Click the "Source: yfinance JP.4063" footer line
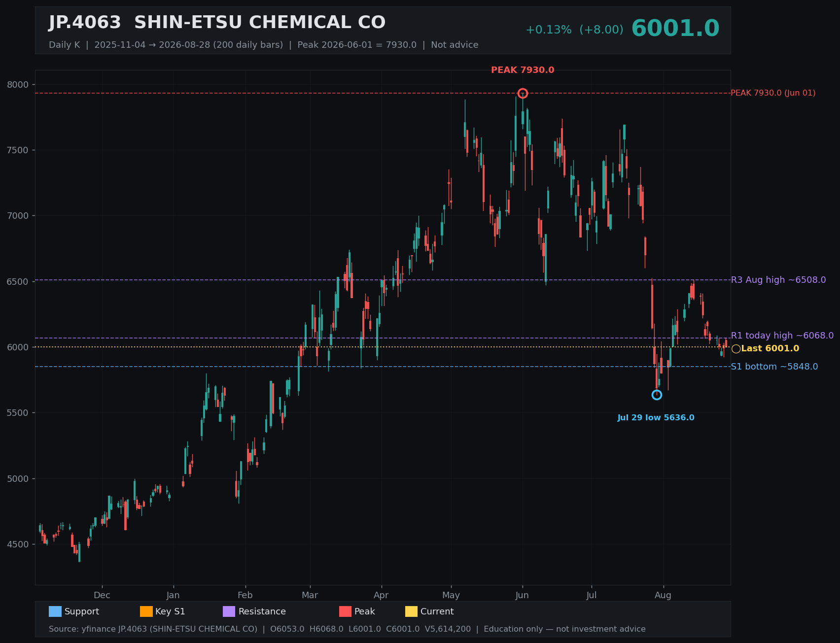Image resolution: width=840 pixels, height=643 pixels. (x=347, y=629)
